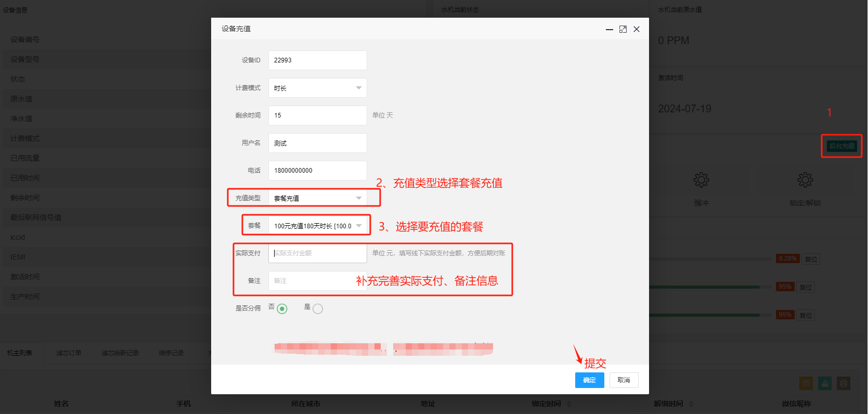Click the 已用流量 row in 设备信息 panel
The height and width of the screenshot is (414, 868).
tap(107, 158)
